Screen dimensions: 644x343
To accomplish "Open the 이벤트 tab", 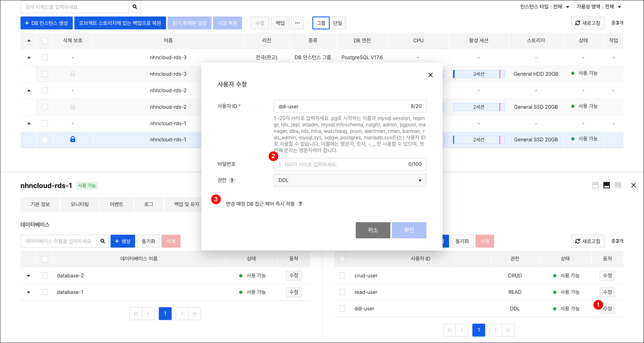I will coord(117,205).
